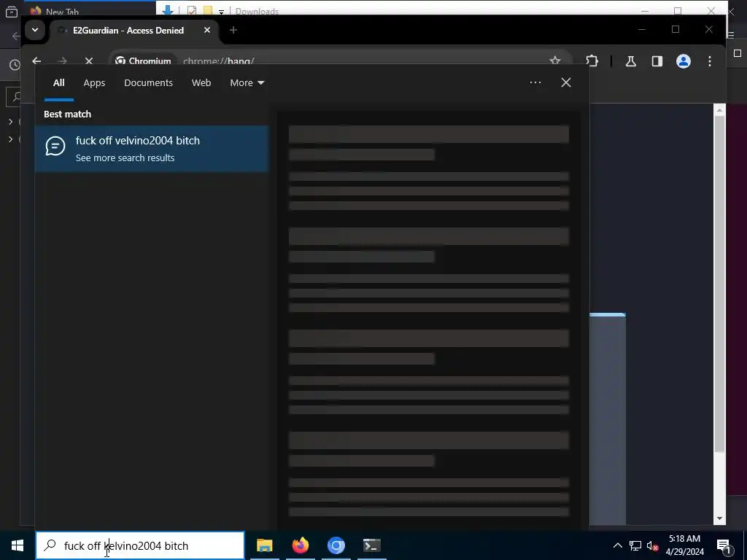Click the Firefox history clock icon
This screenshot has height=560, width=747.
pyautogui.click(x=15, y=65)
